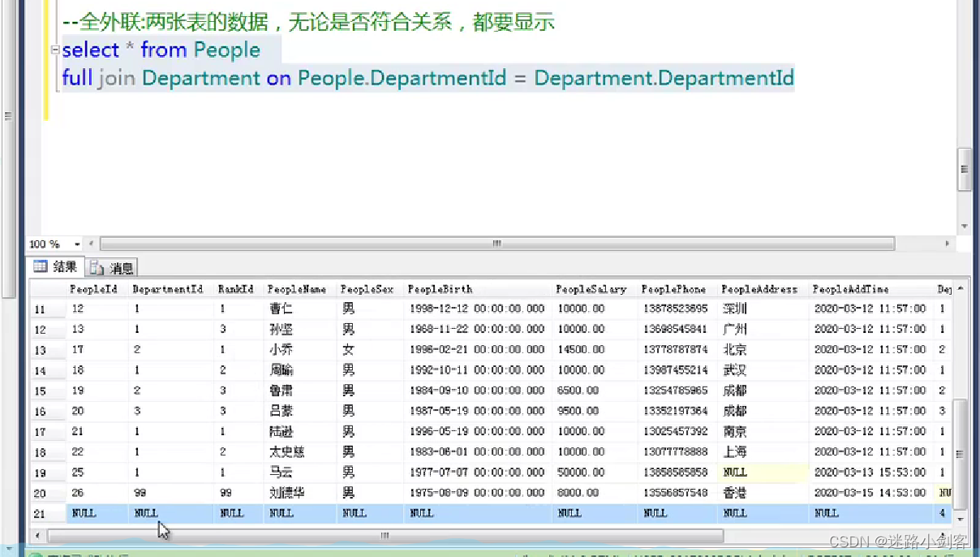This screenshot has width=980, height=557.
Task: Click left arrow of editor horizontal scrollbar
Action: 91,244
